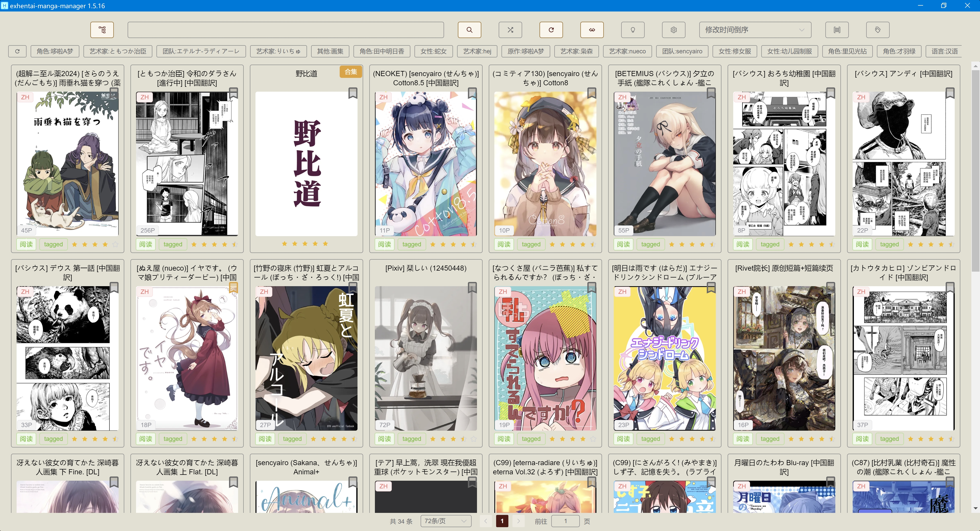Screen dimensions: 980x531
Task: Open the random/shuffle gallery picker
Action: (510, 30)
